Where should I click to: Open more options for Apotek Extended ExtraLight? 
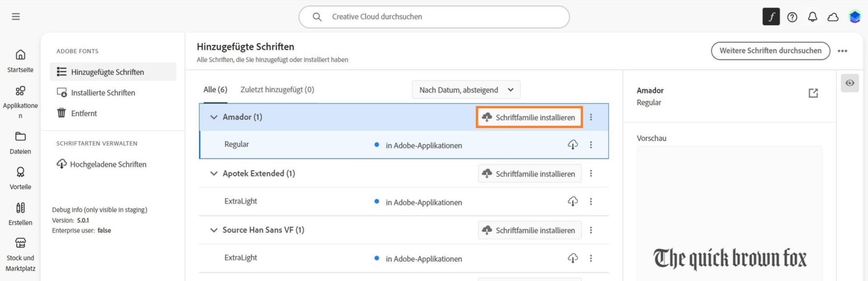tap(591, 201)
